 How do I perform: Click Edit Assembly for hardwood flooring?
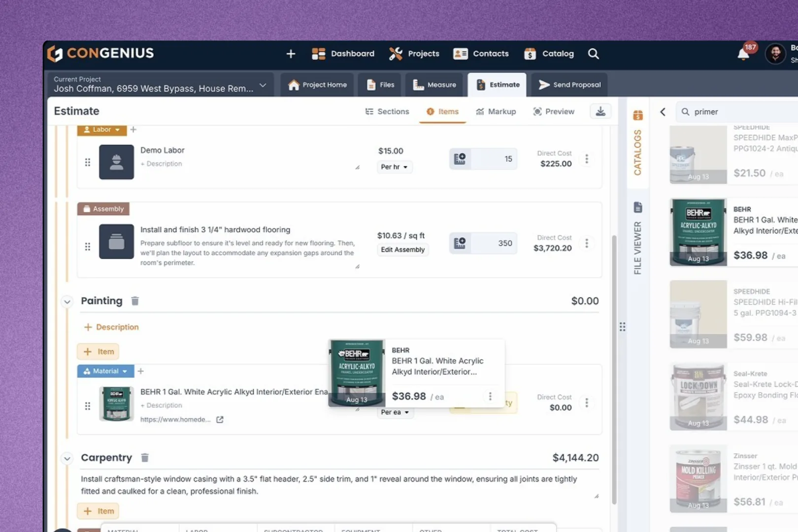[403, 250]
